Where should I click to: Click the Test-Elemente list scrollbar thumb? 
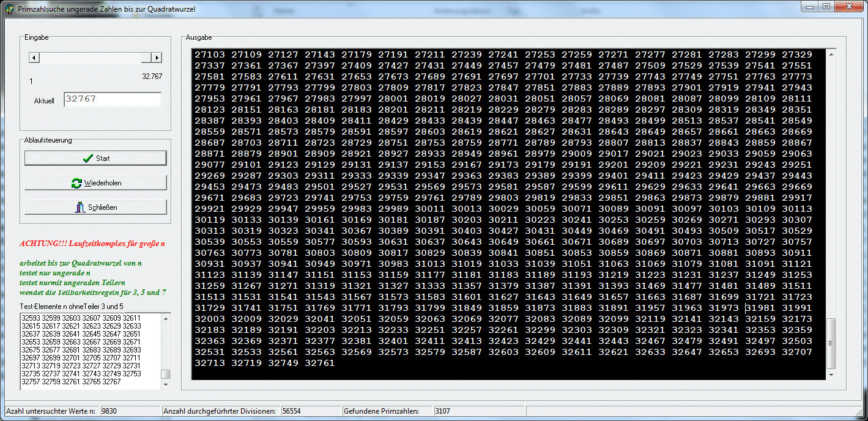166,374
